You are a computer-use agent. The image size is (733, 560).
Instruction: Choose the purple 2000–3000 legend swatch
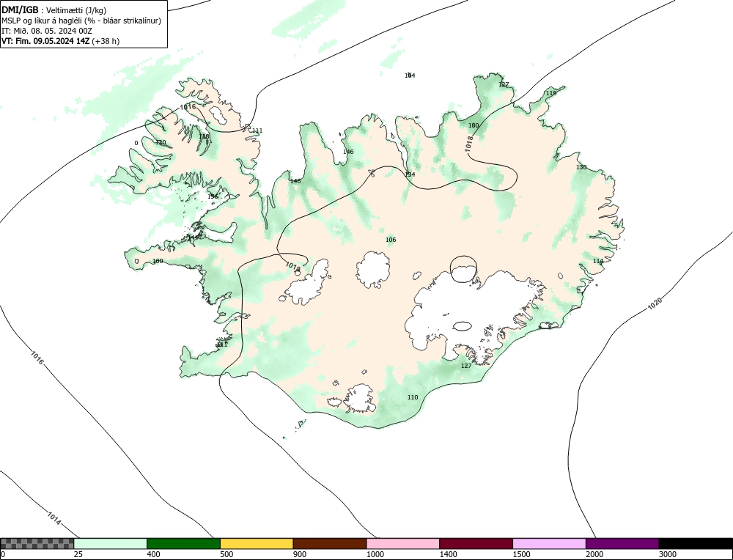tap(622, 543)
